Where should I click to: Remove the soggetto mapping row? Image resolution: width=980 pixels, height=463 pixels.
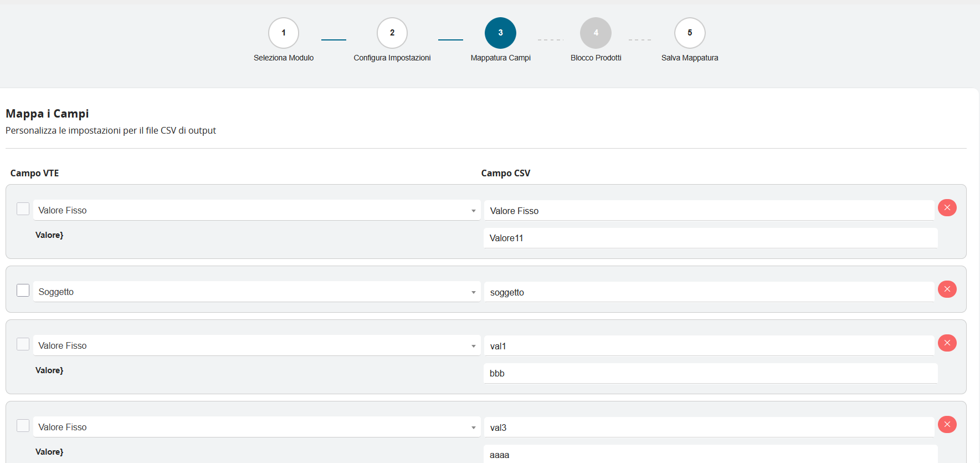[x=947, y=289]
